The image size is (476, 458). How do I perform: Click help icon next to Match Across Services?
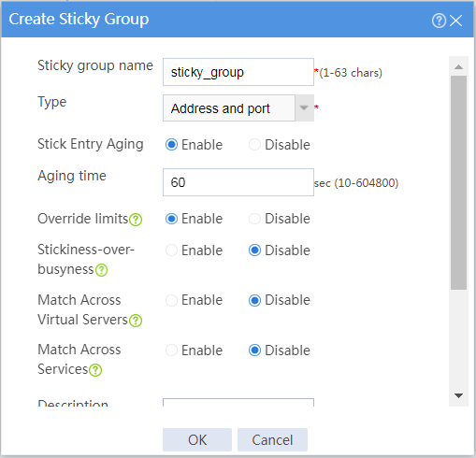point(95,370)
